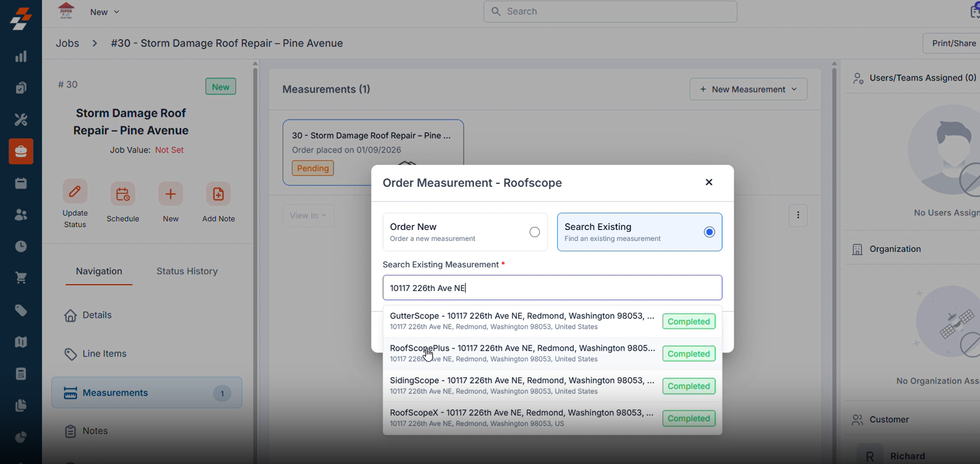Choose the RoofScopeX search result
Image resolution: width=980 pixels, height=464 pixels.
(x=521, y=418)
